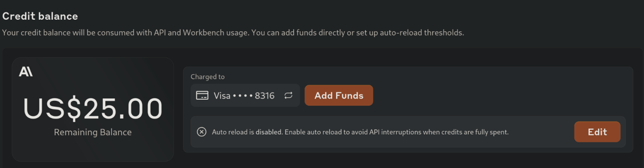Click the word "Visa" in payment field
Image resolution: width=644 pixels, height=168 pixels.
(222, 96)
